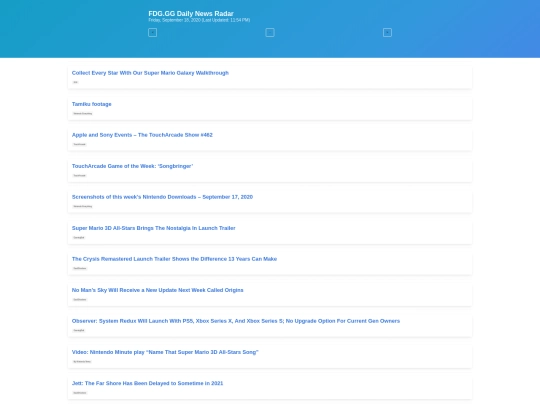Click the center square icon in the header

pos(270,32)
